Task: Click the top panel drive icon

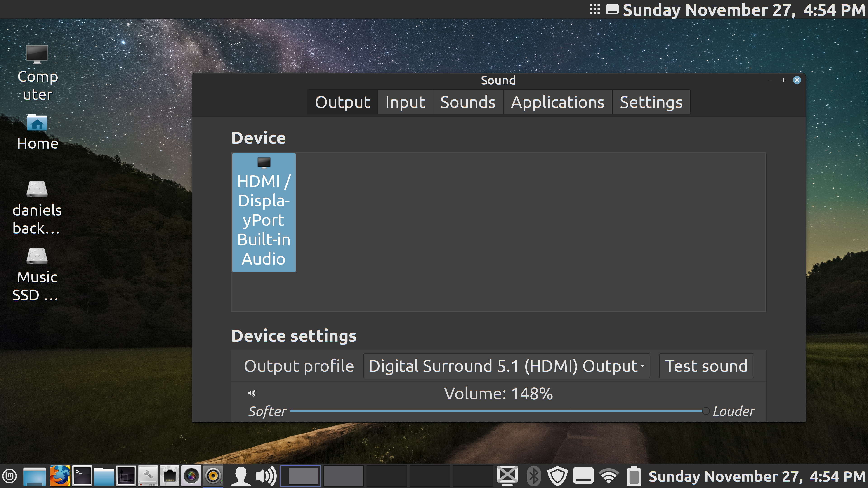Action: point(612,9)
